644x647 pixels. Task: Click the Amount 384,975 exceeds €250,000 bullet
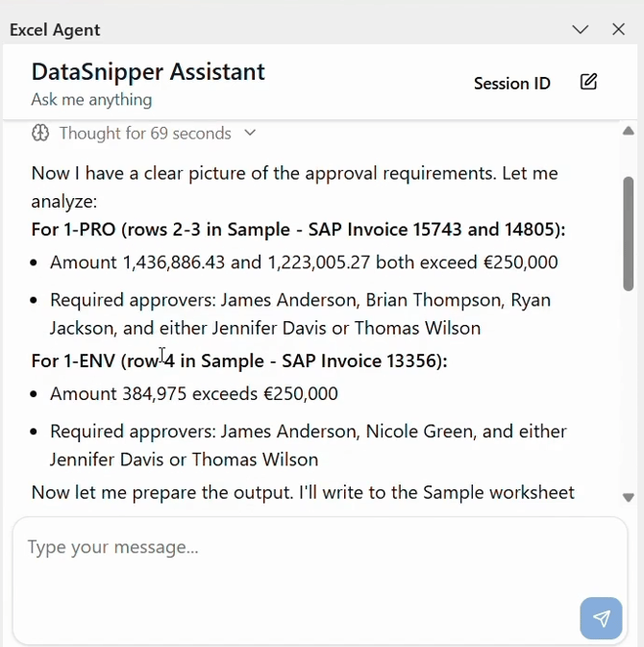coord(194,394)
